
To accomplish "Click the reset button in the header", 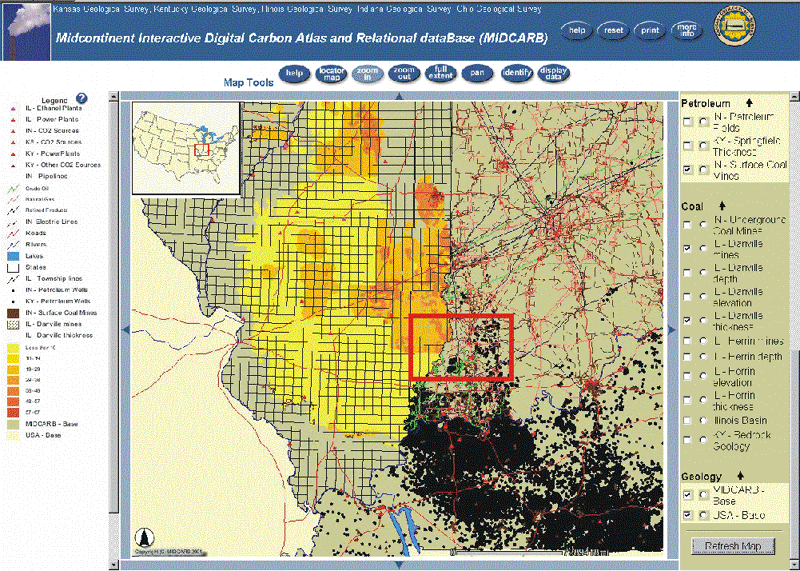I will [613, 31].
